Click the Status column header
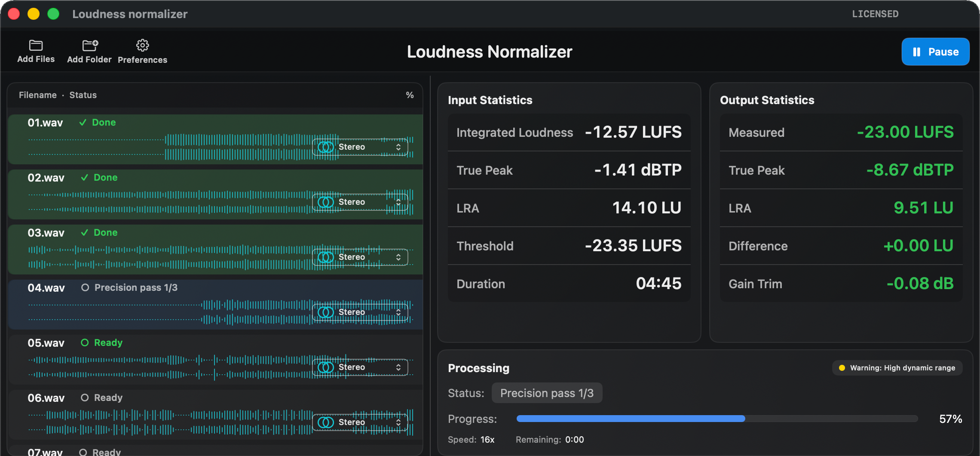 (83, 95)
